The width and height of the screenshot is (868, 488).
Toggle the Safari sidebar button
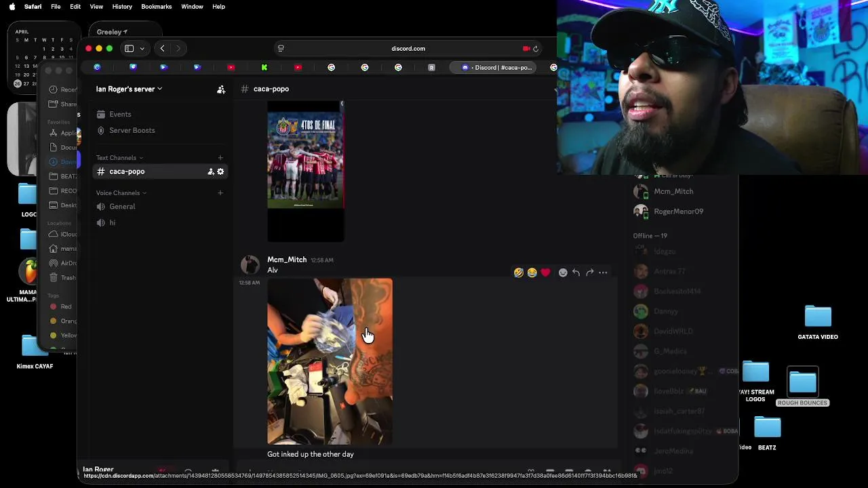(x=129, y=48)
